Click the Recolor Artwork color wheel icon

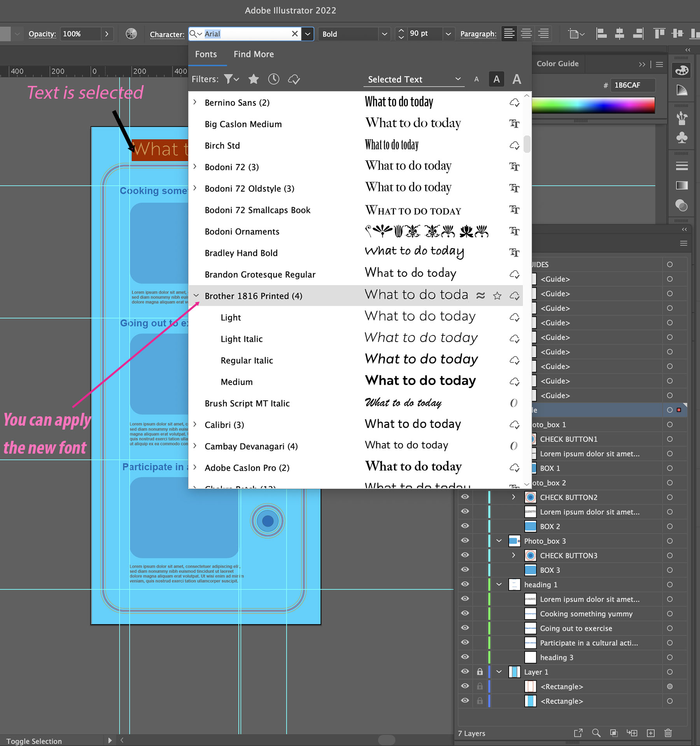131,34
